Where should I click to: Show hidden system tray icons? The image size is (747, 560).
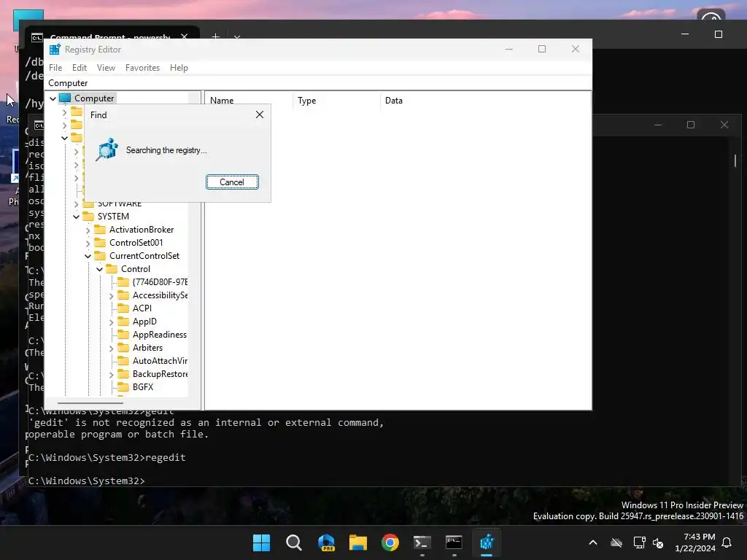point(593,542)
